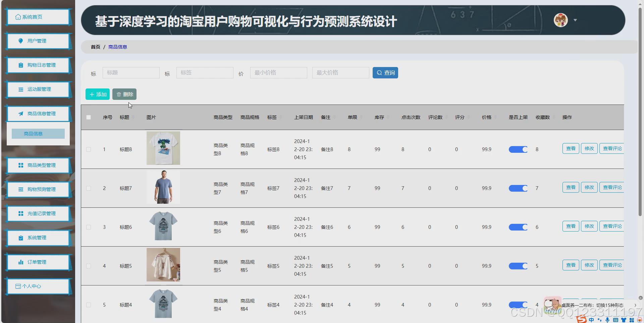Tick the select-all checkbox in table header
Viewport: 644px width, 323px height.
[89, 117]
